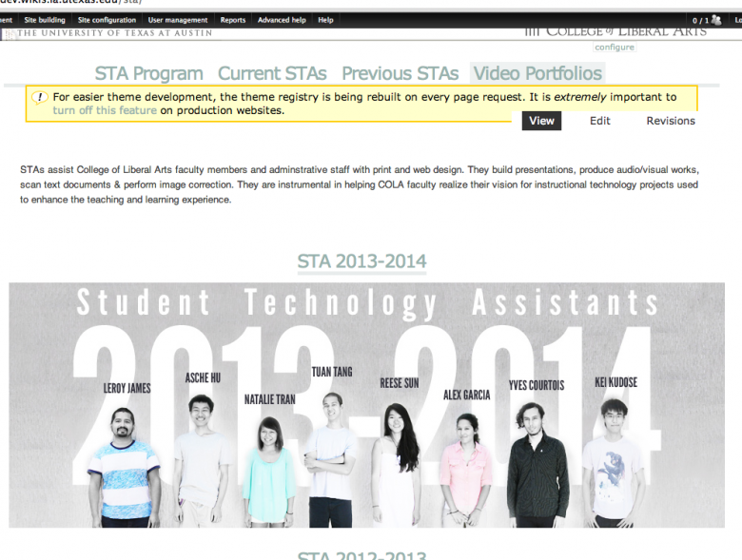Open the User management menu

[178, 20]
